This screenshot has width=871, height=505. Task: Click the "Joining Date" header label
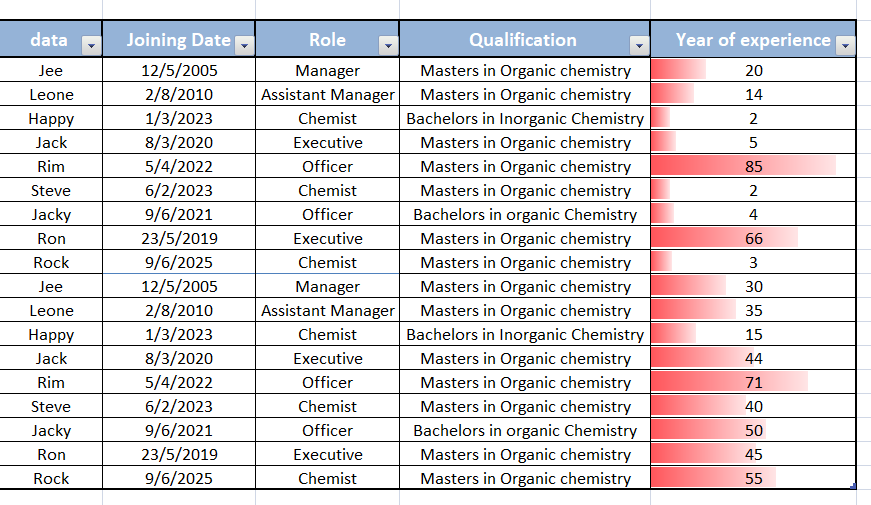pyautogui.click(x=179, y=41)
